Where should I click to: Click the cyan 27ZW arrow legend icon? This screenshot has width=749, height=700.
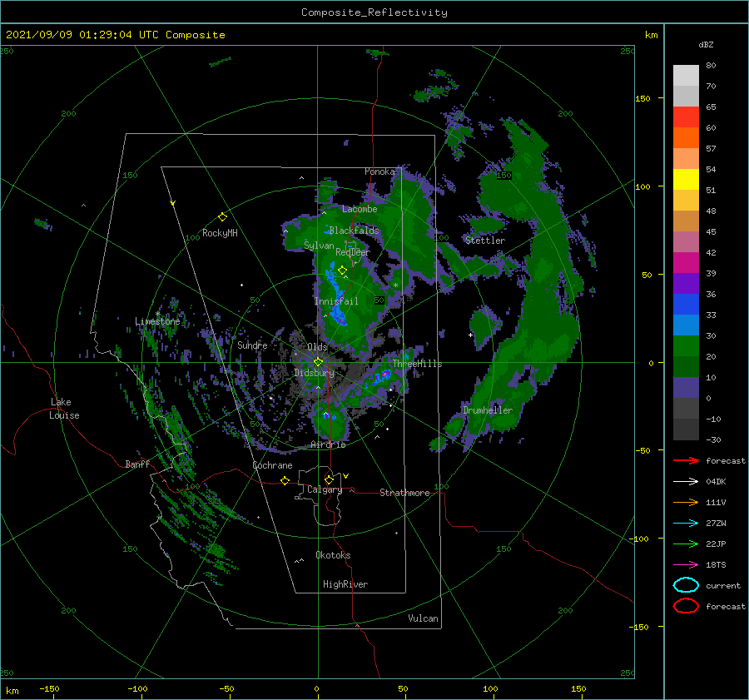coord(686,523)
